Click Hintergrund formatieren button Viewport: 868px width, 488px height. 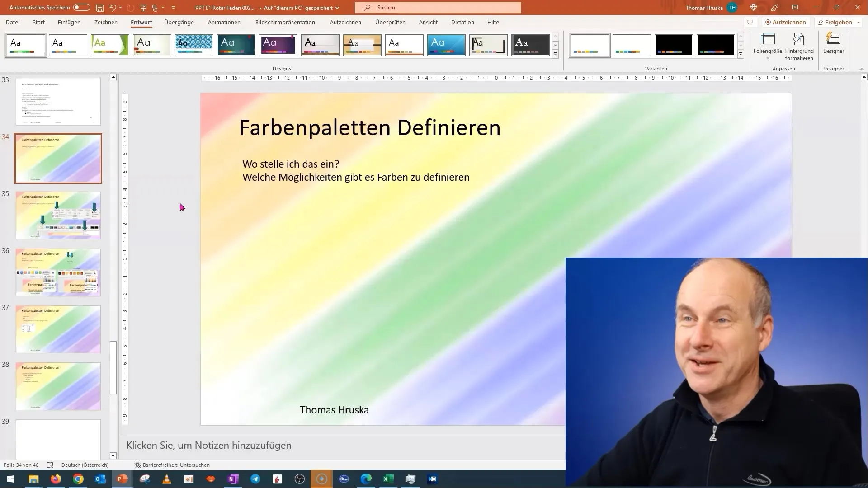(x=799, y=47)
